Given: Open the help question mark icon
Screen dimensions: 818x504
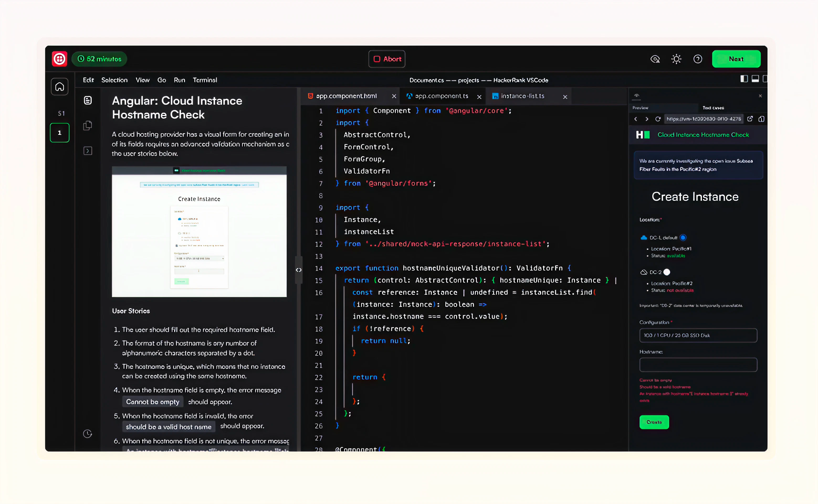Looking at the screenshot, I should pyautogui.click(x=698, y=59).
